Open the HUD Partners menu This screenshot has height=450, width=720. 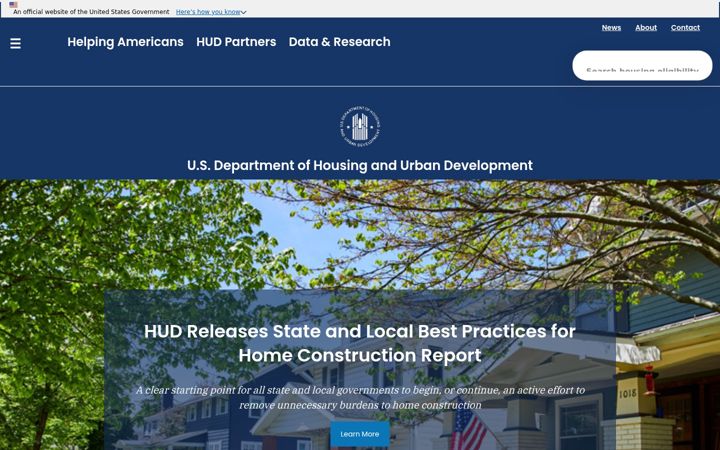tap(236, 42)
